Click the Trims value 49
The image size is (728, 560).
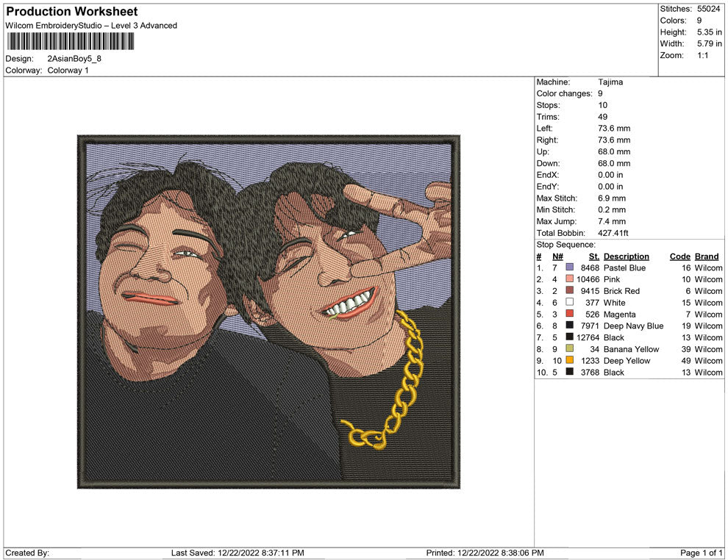pyautogui.click(x=603, y=117)
